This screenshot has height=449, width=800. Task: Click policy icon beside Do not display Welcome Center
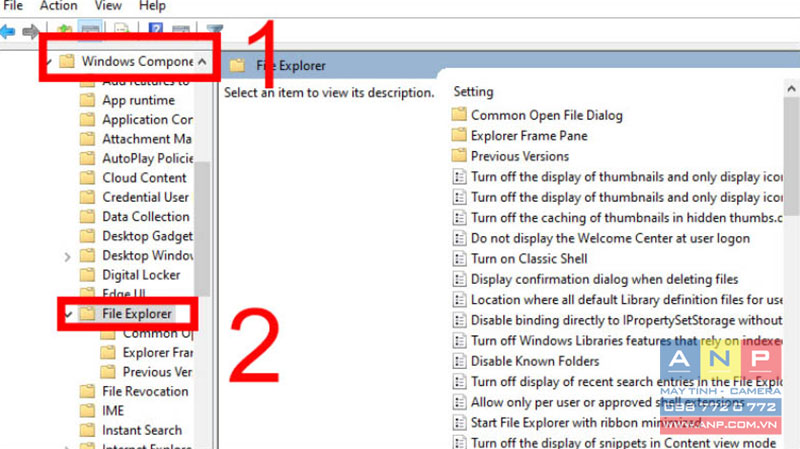[x=460, y=238]
